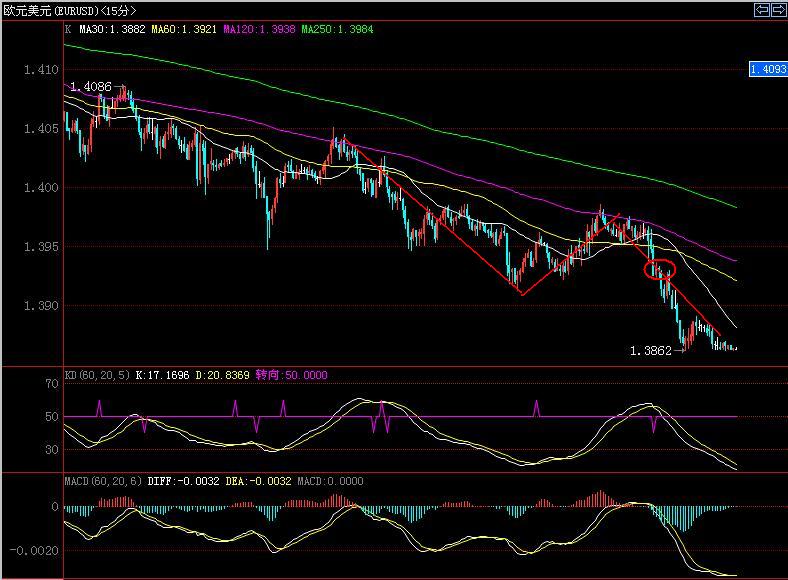Click the 1.400 level on price axis

42,187
